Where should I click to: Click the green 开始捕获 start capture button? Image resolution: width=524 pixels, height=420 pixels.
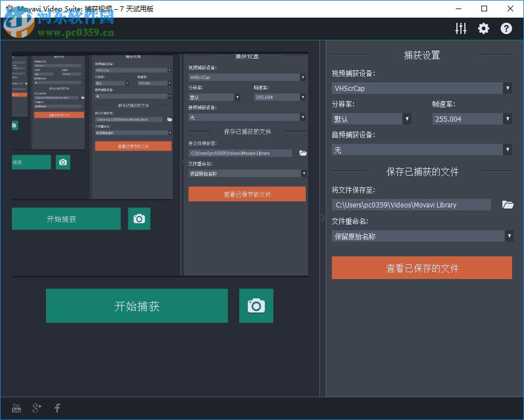[136, 305]
